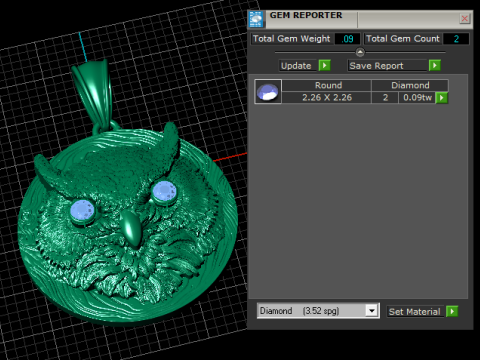This screenshot has width=480, height=360.
Task: Select the round diamond gem thumbnail
Action: 268,92
